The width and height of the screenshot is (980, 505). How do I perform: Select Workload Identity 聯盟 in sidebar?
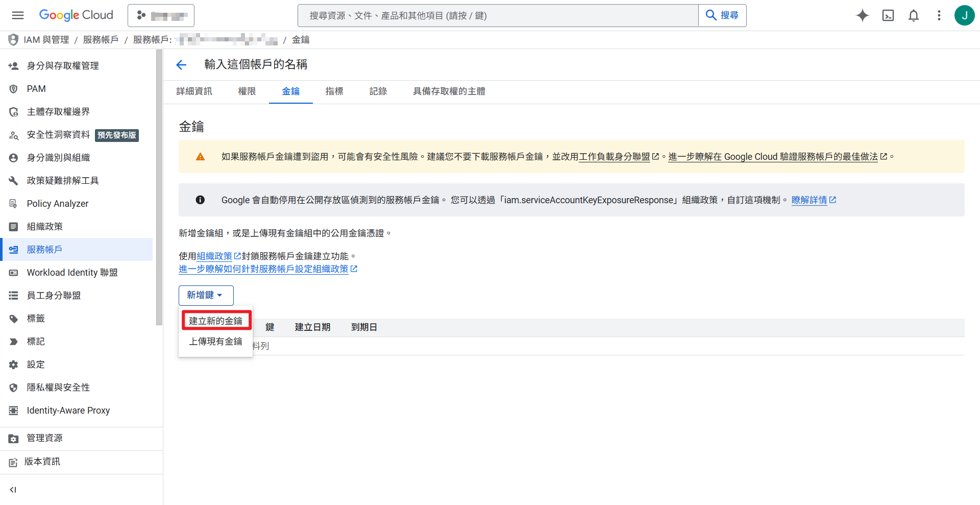point(71,272)
